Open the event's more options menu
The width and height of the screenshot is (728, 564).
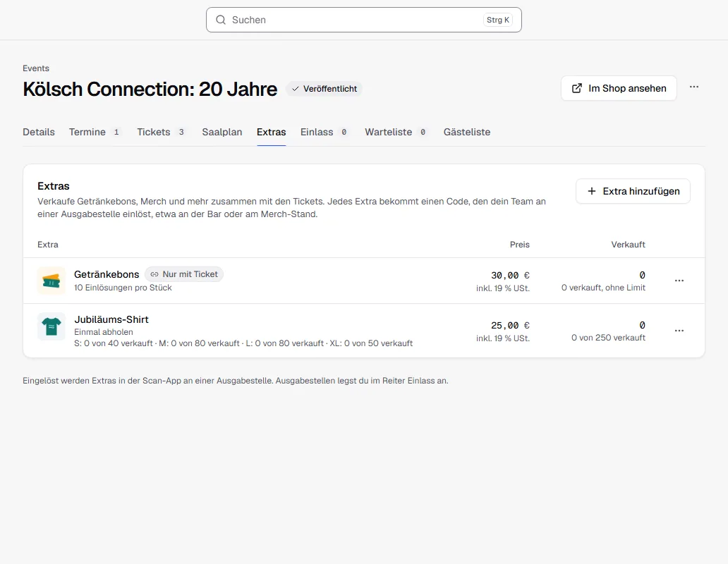click(x=693, y=87)
